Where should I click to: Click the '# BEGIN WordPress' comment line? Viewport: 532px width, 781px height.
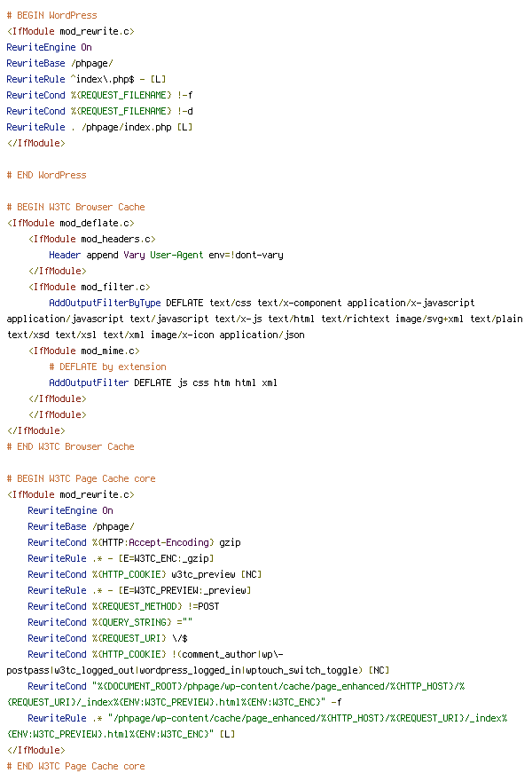[51, 15]
